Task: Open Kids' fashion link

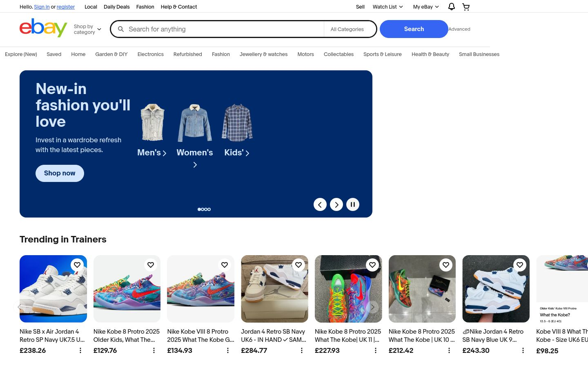Action: pyautogui.click(x=237, y=153)
